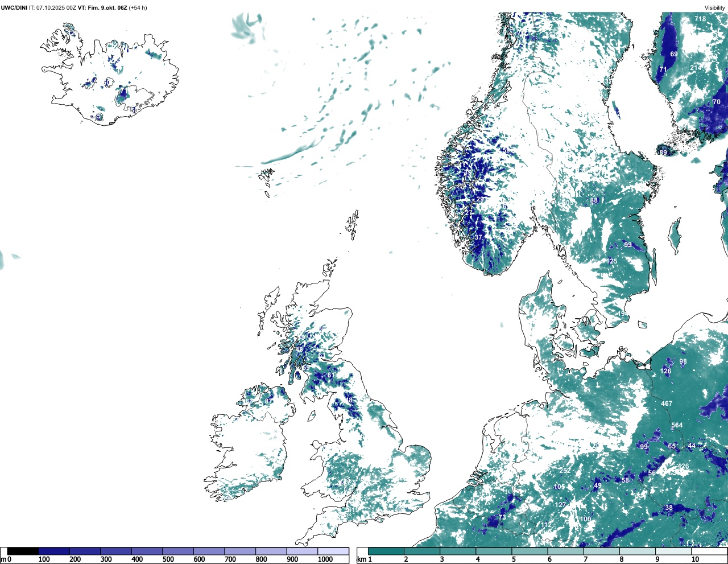The width and height of the screenshot is (728, 564).
Task: Click the '87' visibility value in Northern Ireland
Action: (268, 401)
